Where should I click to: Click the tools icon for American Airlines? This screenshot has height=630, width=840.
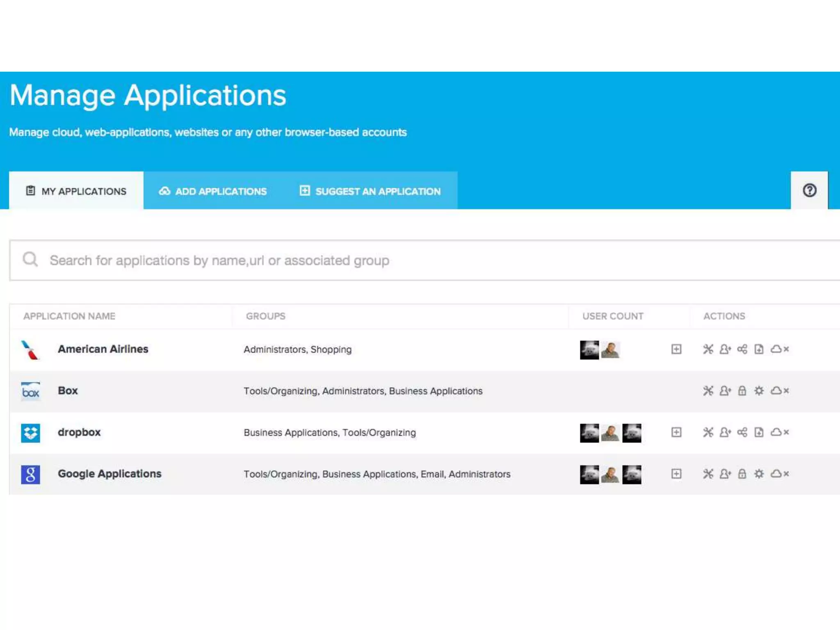[x=708, y=349]
